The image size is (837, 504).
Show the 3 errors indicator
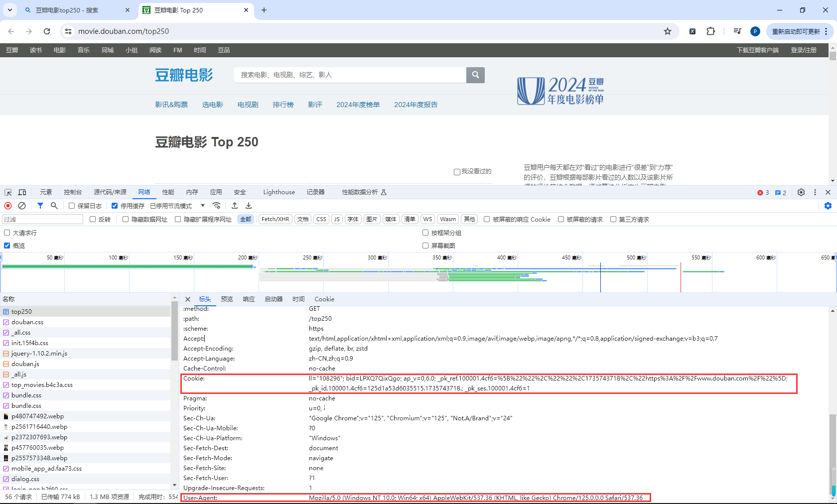763,193
